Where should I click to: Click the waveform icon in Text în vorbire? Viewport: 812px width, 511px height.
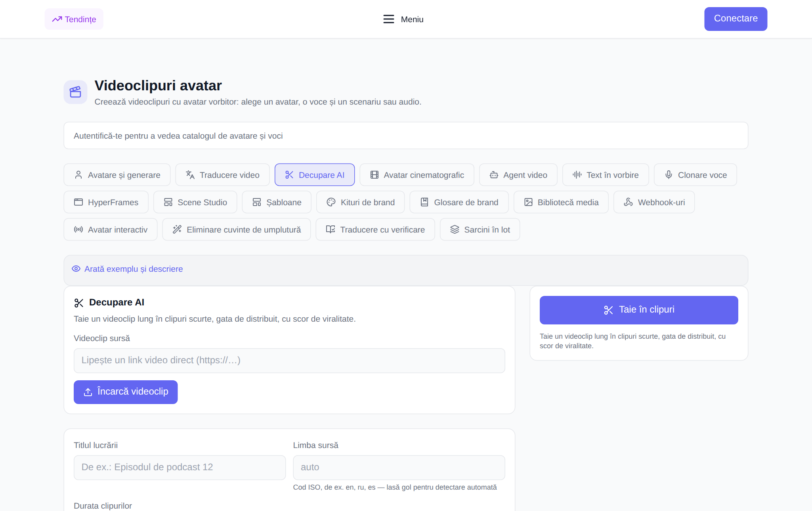(x=577, y=175)
